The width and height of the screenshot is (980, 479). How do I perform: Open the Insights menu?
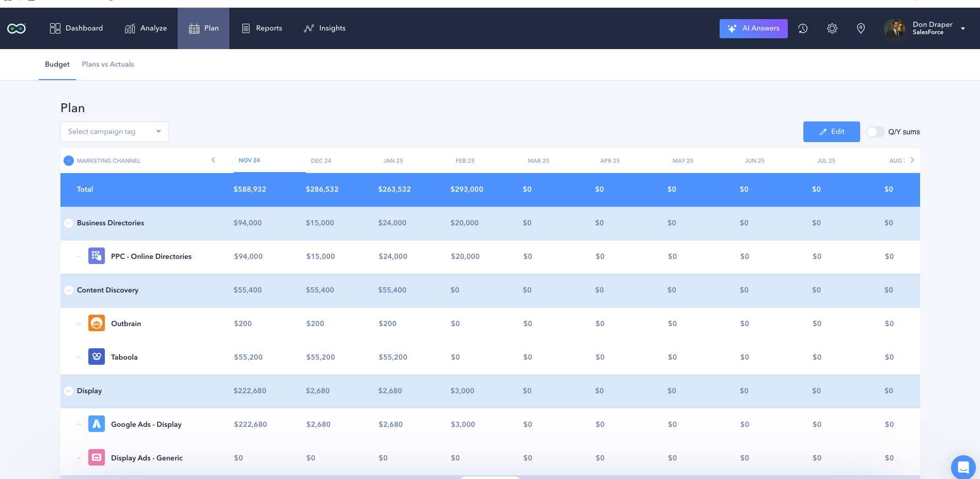point(325,28)
